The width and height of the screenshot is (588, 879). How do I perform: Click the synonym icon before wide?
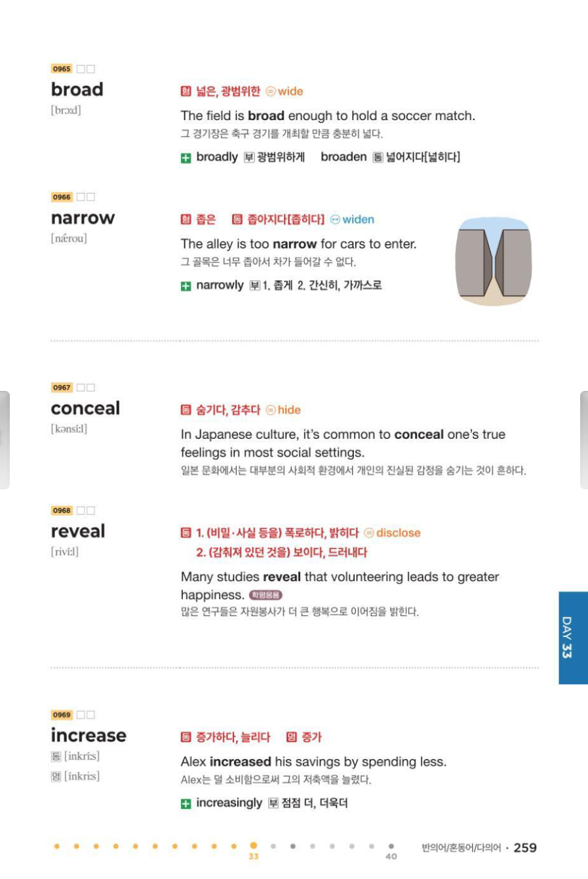pyautogui.click(x=270, y=92)
